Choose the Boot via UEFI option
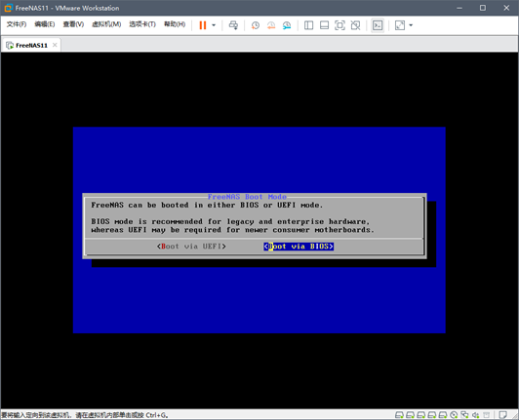 191,247
